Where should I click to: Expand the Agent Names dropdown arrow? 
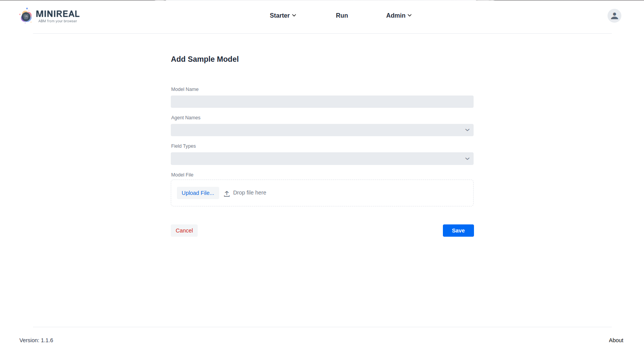click(x=467, y=130)
